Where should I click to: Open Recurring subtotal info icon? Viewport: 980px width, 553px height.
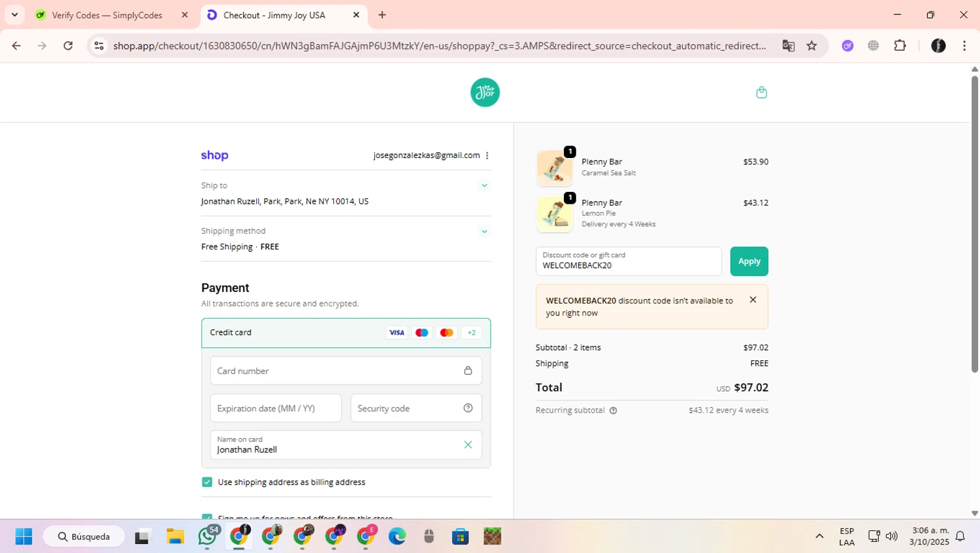pyautogui.click(x=613, y=411)
